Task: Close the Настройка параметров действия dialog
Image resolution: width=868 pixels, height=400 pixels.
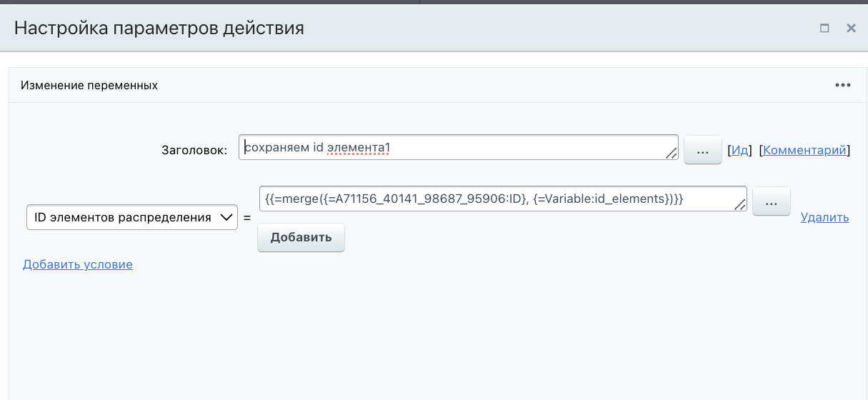Action: [x=851, y=29]
